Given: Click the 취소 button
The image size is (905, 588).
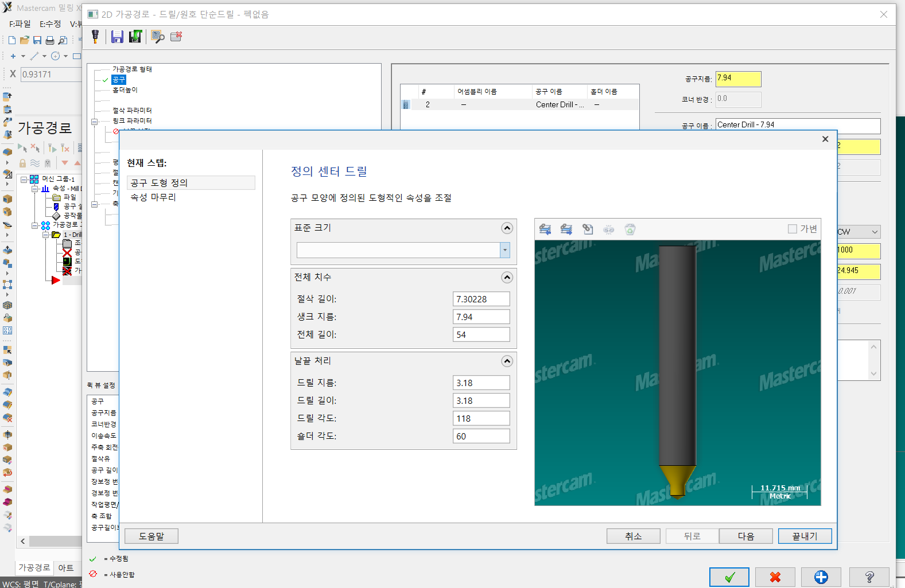Looking at the screenshot, I should click(x=634, y=536).
